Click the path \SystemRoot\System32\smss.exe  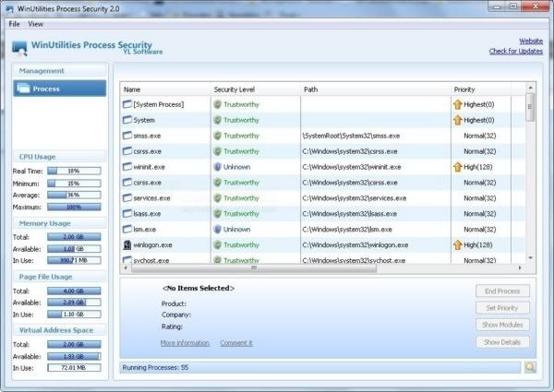click(x=351, y=136)
